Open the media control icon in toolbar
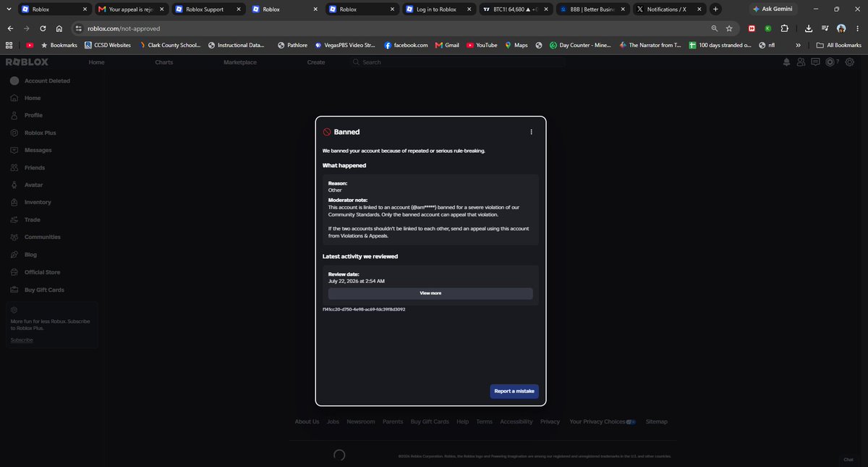Viewport: 868px width, 467px height. (825, 28)
